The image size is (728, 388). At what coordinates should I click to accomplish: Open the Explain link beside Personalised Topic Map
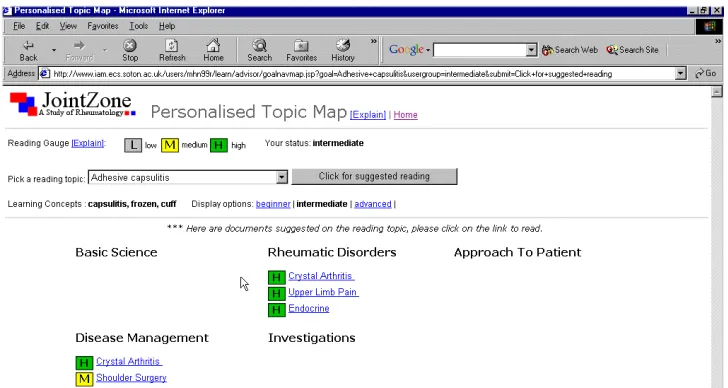coord(368,115)
